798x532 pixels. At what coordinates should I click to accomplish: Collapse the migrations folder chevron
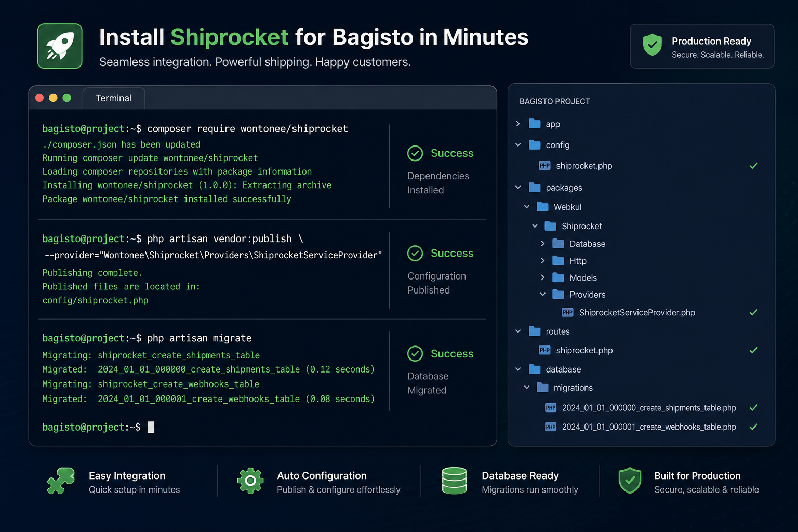[527, 388]
